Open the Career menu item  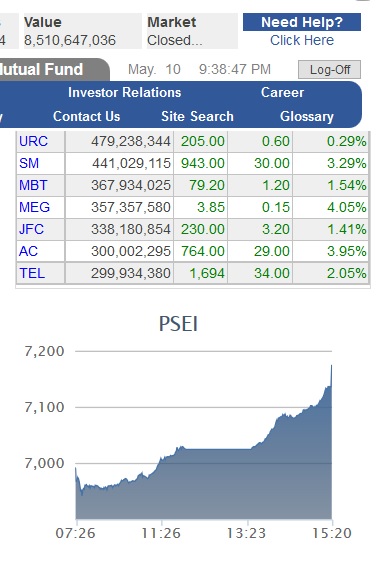(x=282, y=92)
